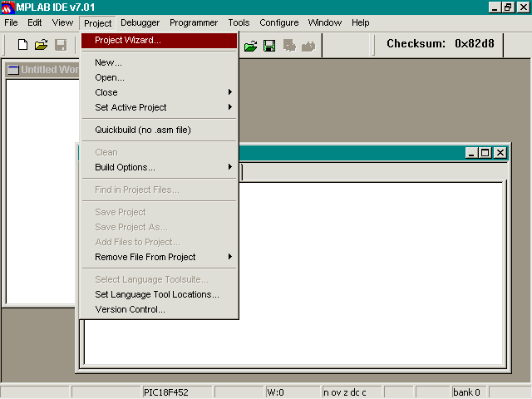The image size is (532, 399).
Task: Click the Untitled Workspace title bar
Action: (43, 70)
